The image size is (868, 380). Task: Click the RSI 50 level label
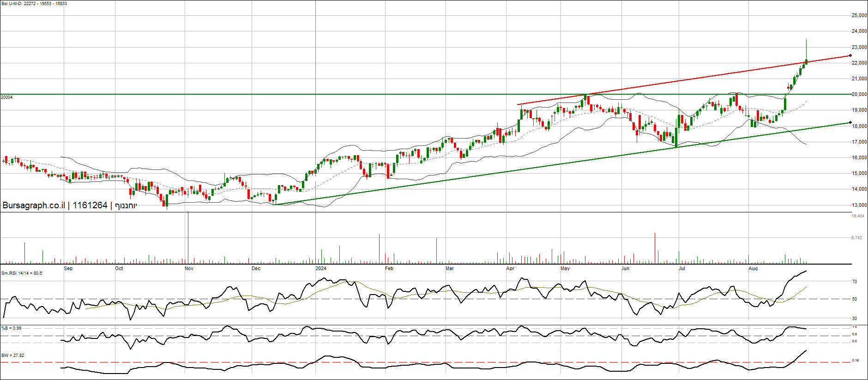coord(855,299)
